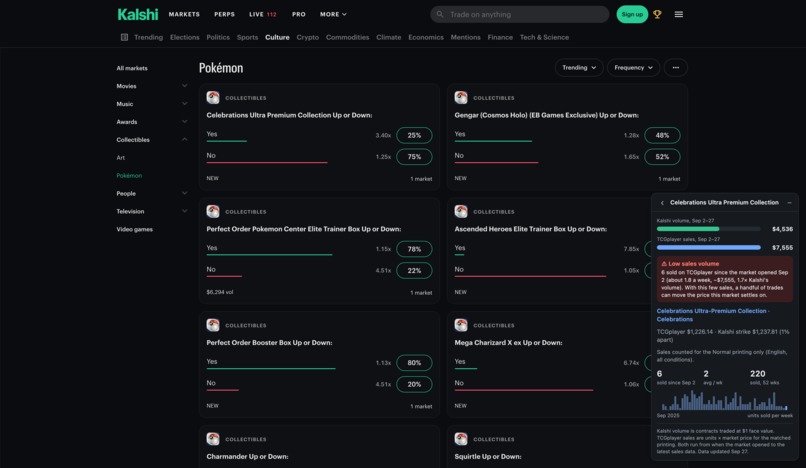Image resolution: width=806 pixels, height=468 pixels.
Task: Buy Yes 78% on Pokemon Center Elite Trainer Box
Action: point(414,249)
